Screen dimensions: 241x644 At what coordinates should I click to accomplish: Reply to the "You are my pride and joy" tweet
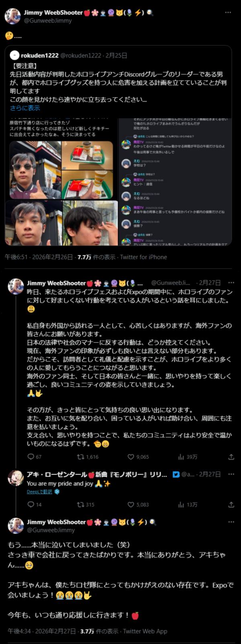(x=31, y=505)
